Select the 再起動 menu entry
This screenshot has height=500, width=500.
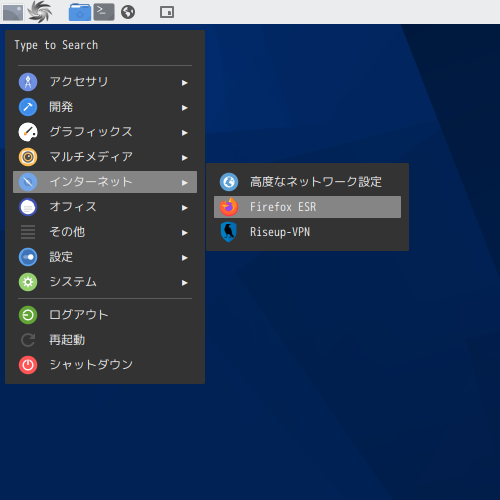(x=105, y=340)
